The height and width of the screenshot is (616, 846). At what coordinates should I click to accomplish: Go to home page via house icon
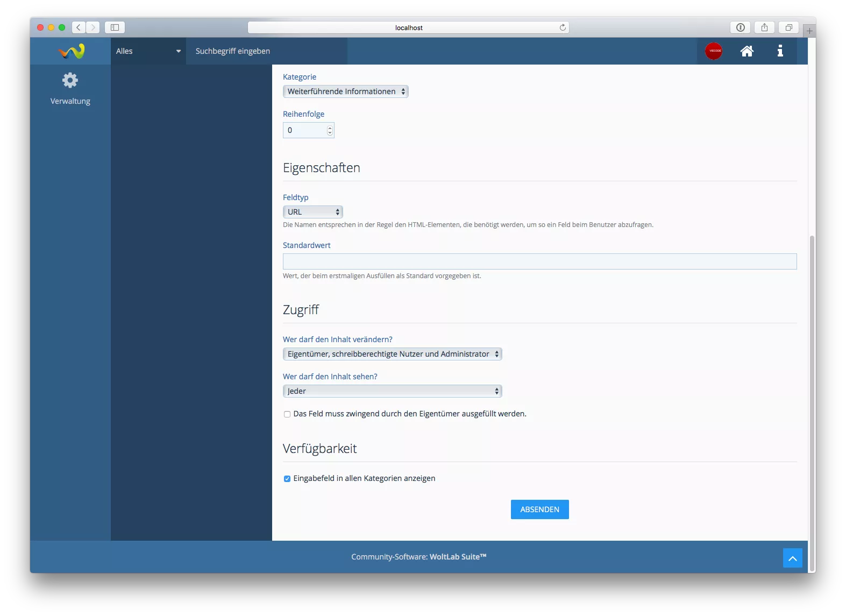click(747, 51)
